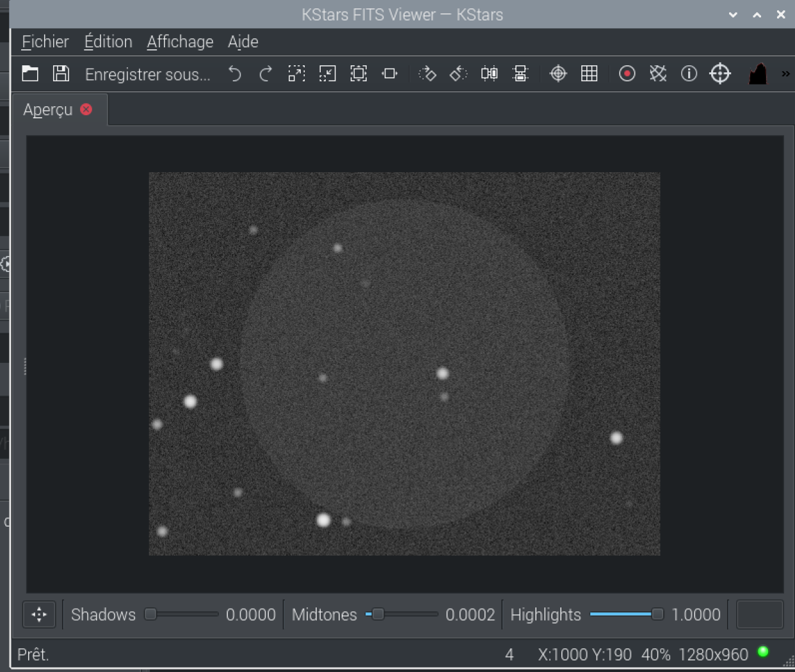Click the window resize grip in corner
The width and height of the screenshot is (795, 672).
click(789, 661)
